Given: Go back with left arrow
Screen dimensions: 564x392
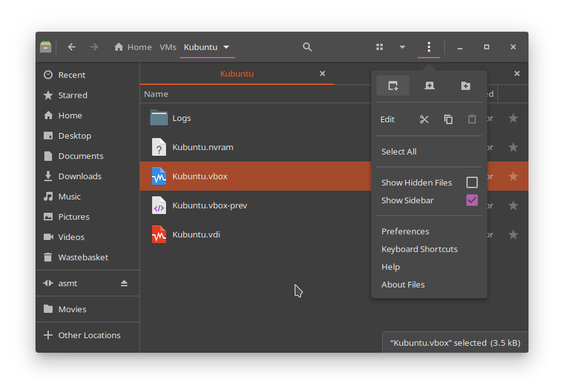Looking at the screenshot, I should (72, 47).
